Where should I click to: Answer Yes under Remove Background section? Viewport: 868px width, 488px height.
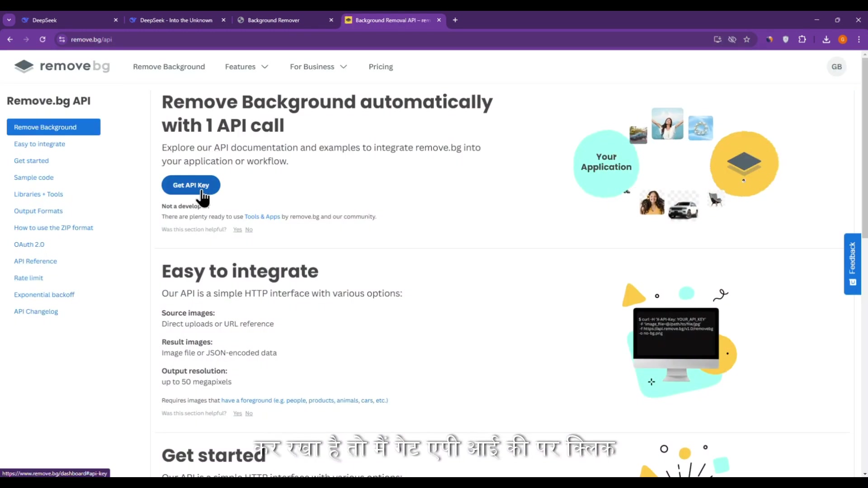(237, 230)
